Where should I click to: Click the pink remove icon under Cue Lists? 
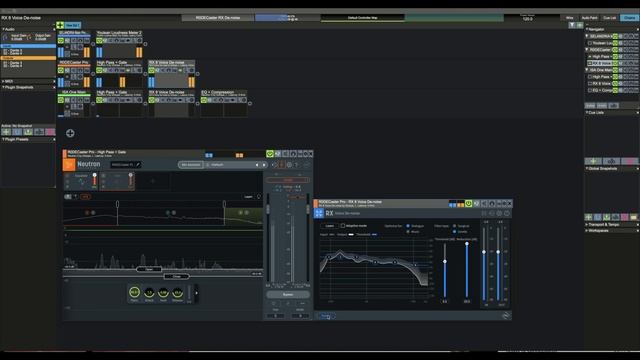click(629, 162)
